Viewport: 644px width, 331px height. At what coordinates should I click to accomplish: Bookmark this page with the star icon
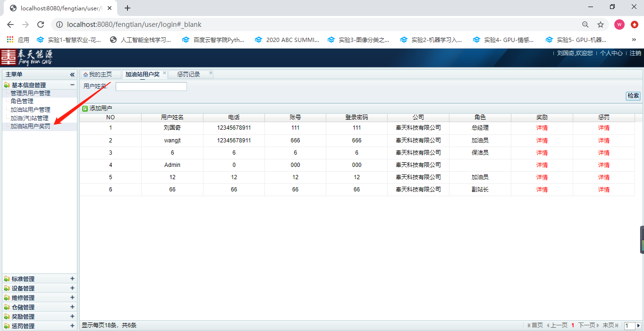[x=601, y=25]
